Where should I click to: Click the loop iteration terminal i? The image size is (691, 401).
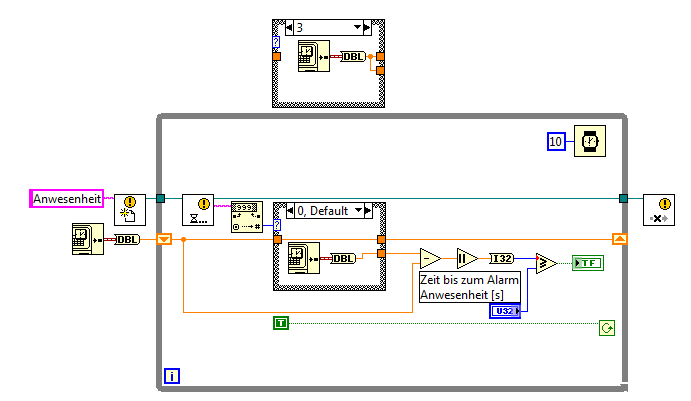172,376
